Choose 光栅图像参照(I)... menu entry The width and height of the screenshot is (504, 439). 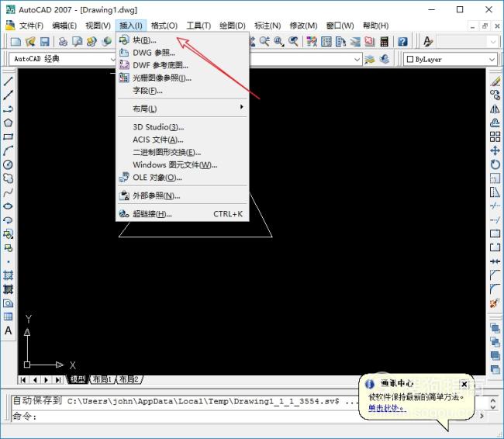click(x=182, y=78)
